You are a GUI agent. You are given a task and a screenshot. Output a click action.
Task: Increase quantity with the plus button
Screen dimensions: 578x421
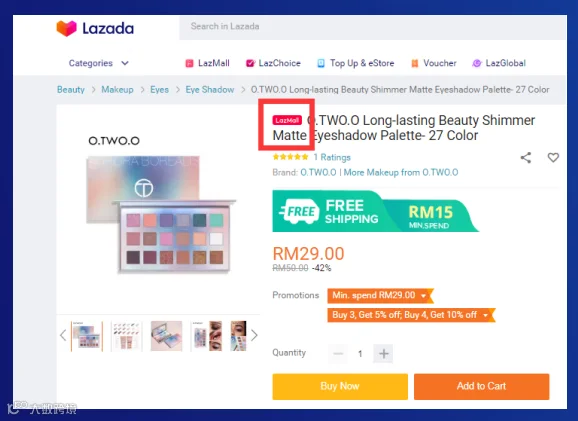click(383, 354)
